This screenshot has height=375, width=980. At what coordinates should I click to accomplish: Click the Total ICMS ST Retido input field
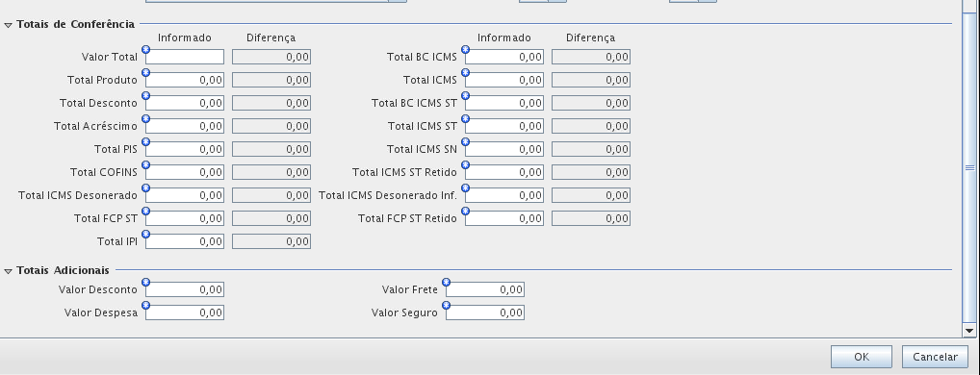click(x=504, y=172)
